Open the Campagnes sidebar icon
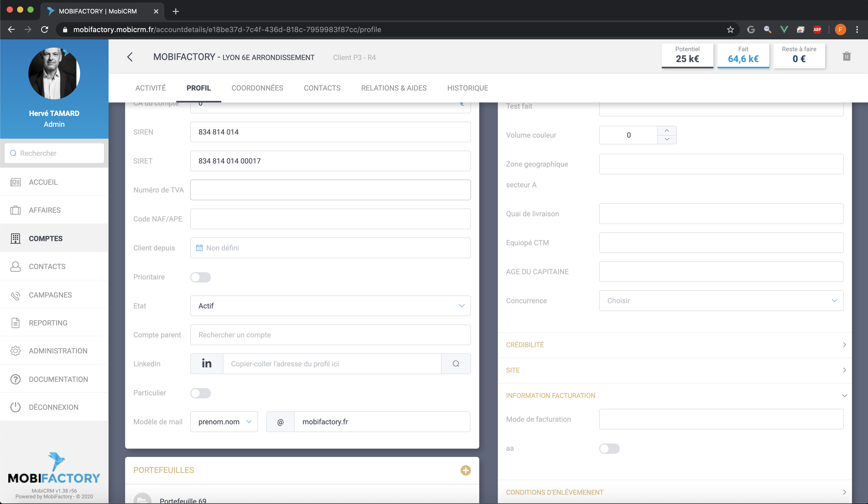The height and width of the screenshot is (504, 868). (x=16, y=295)
